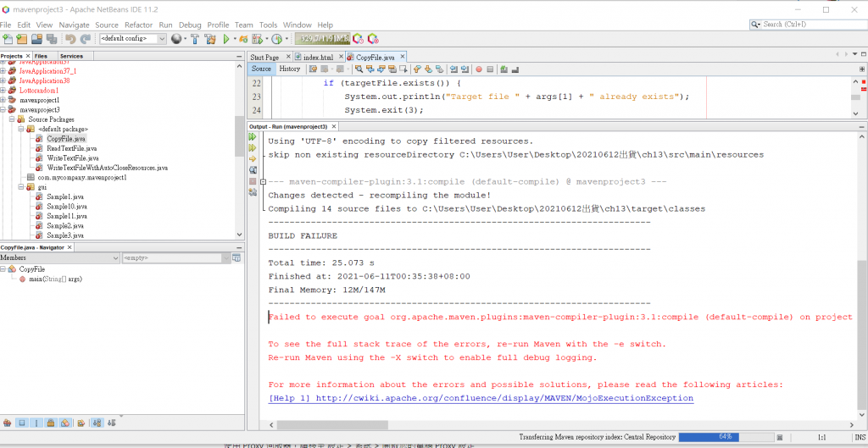Screen dimensions: 868x448
Task: Click the Profile Project clock icon
Action: 277,39
